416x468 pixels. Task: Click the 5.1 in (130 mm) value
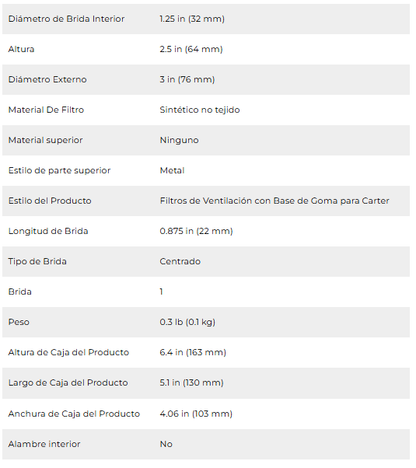click(191, 383)
